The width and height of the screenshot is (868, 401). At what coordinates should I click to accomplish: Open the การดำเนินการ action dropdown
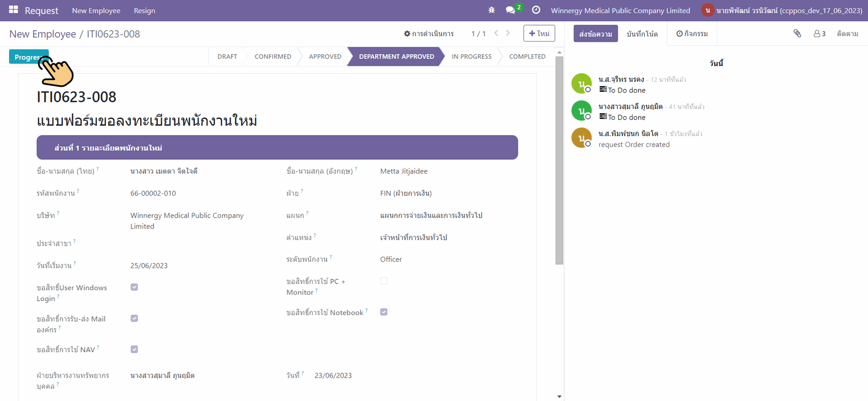(429, 33)
